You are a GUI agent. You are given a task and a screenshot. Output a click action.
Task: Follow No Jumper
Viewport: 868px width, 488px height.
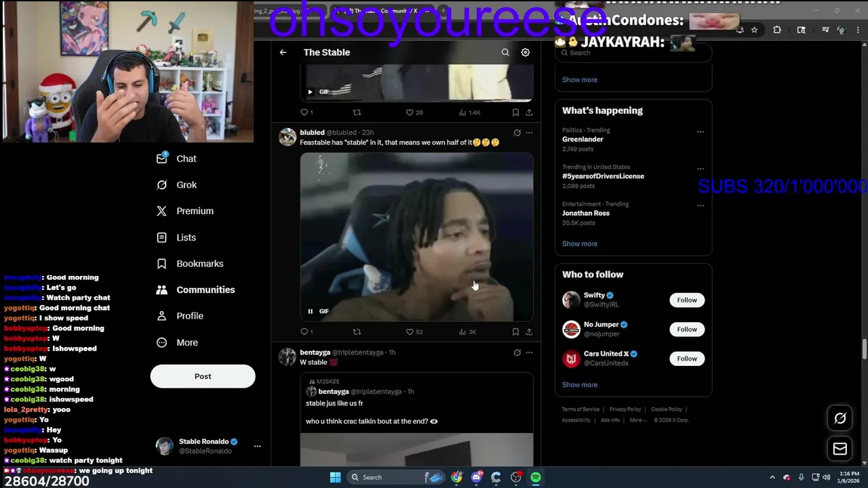pos(687,329)
